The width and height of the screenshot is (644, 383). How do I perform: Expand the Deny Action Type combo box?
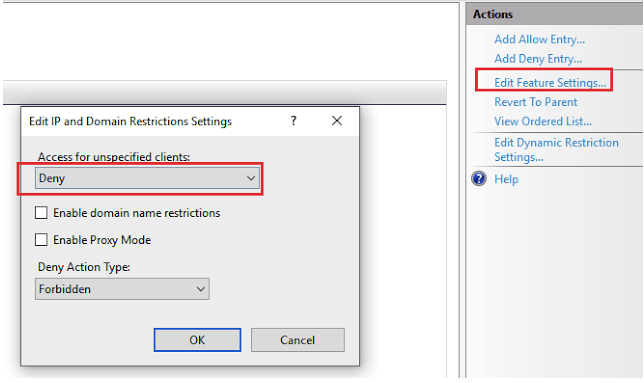[x=122, y=289]
